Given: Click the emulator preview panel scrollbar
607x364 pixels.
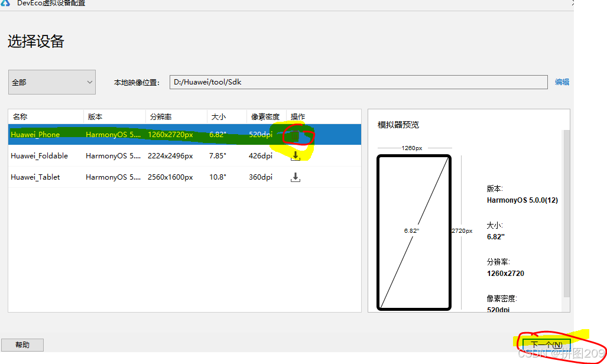Looking at the screenshot, I should click(x=567, y=214).
